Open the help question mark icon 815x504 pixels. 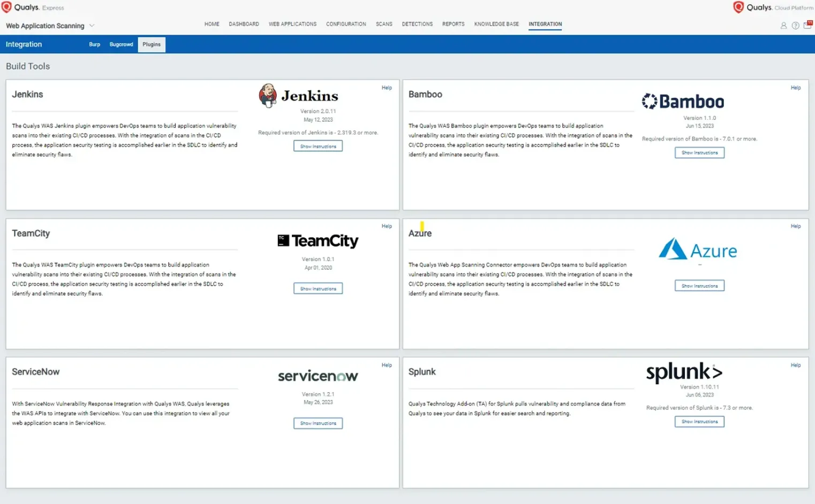795,26
